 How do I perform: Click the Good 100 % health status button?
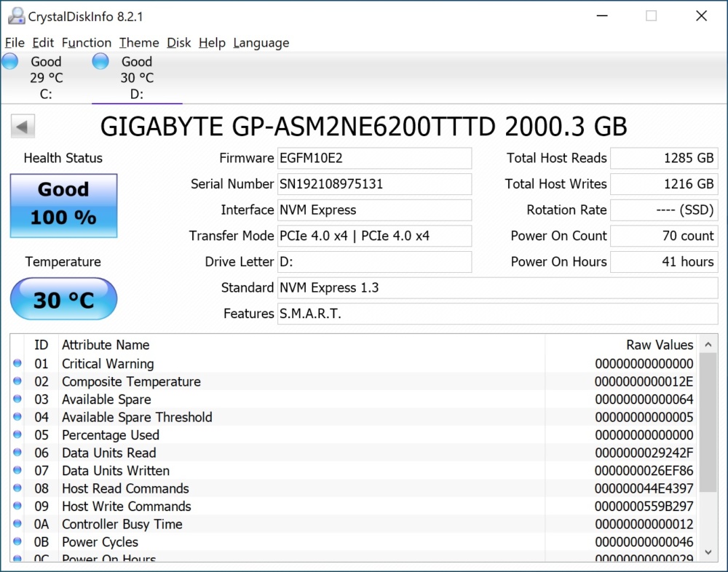click(63, 206)
